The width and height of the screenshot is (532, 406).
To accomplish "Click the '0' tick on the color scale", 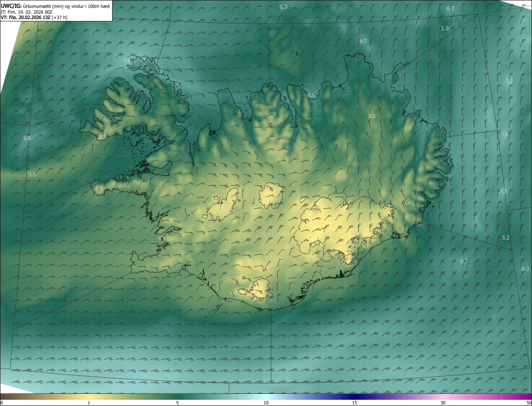I will tap(2, 403).
